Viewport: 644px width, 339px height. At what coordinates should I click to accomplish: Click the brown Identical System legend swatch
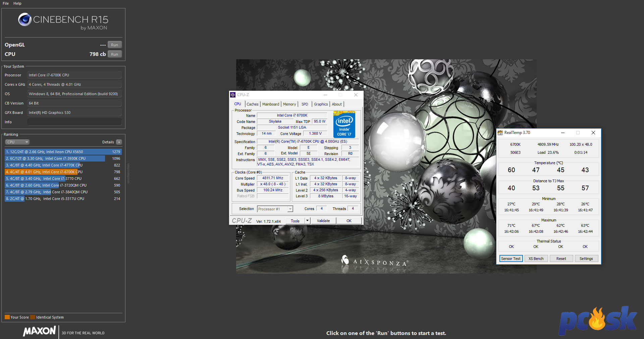33,317
